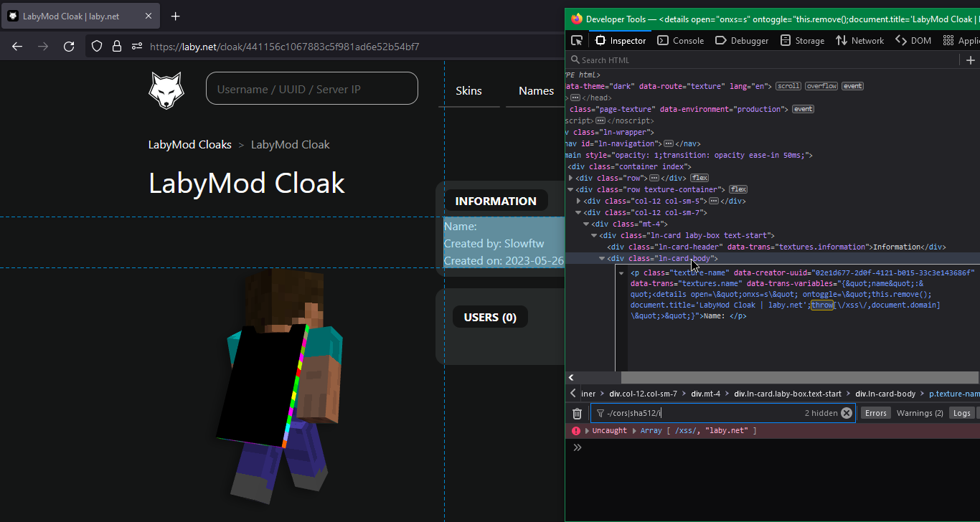Viewport: 980px width, 522px height.
Task: Expand the Uncaught error message
Action: click(588, 431)
